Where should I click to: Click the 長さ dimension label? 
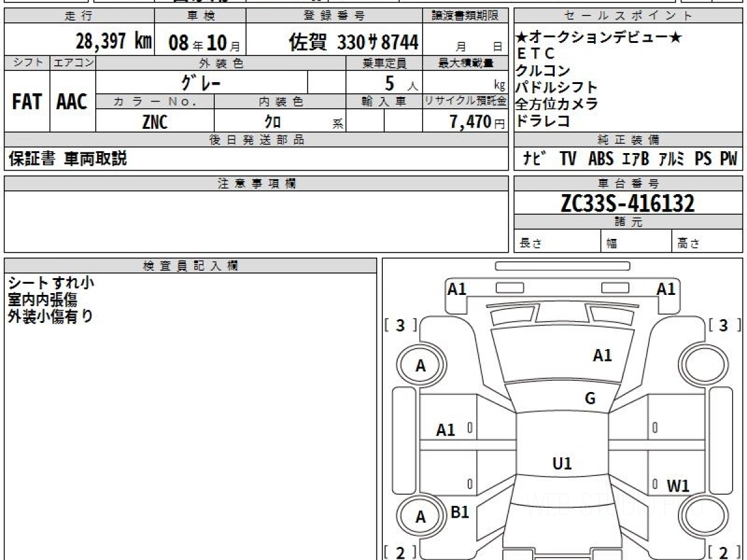pyautogui.click(x=531, y=244)
